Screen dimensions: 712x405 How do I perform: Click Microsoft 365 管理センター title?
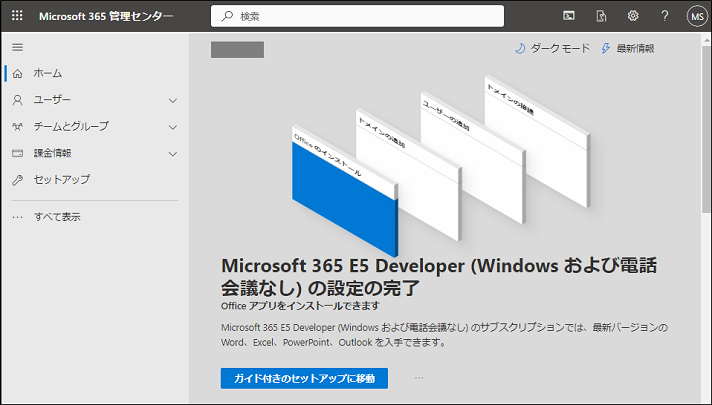(x=106, y=16)
